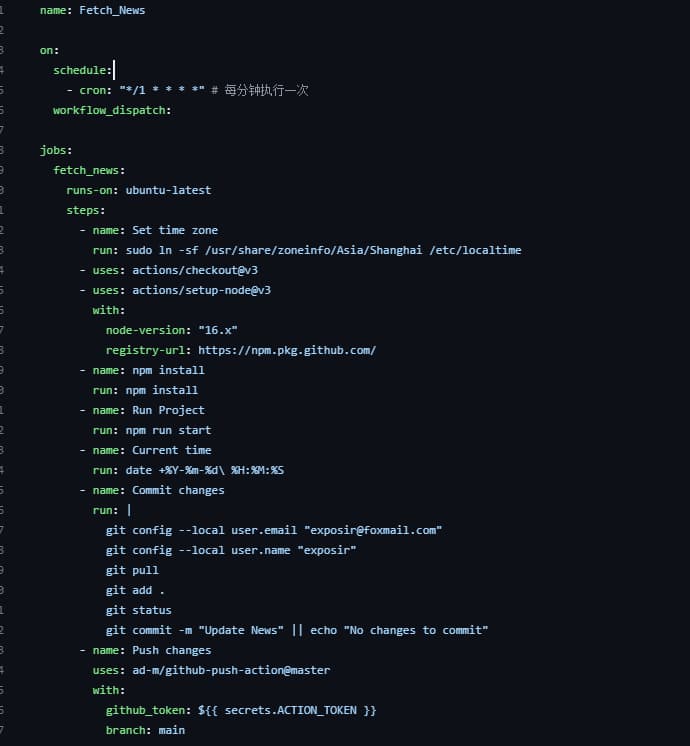Click the "Set time zone" step name
Screen dimensions: 690x746
[x=175, y=230]
